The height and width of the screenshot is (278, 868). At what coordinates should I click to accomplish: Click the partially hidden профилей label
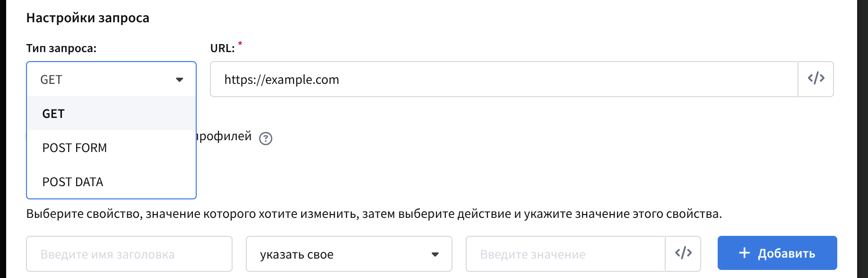tap(224, 136)
